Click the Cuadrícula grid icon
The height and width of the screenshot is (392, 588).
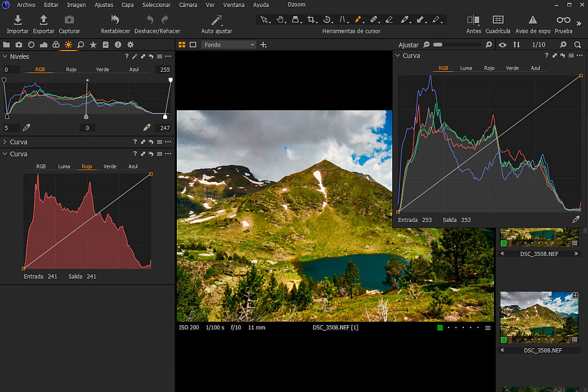coord(497,20)
